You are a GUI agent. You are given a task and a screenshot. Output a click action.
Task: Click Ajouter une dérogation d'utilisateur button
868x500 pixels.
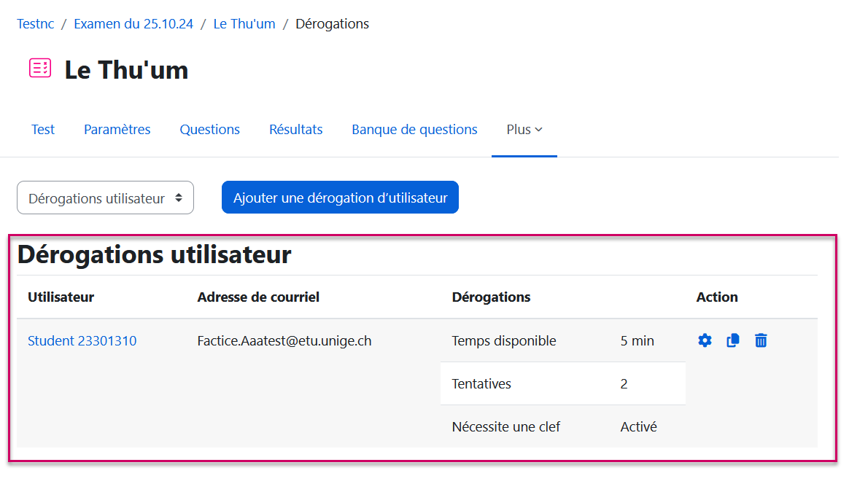coord(340,198)
